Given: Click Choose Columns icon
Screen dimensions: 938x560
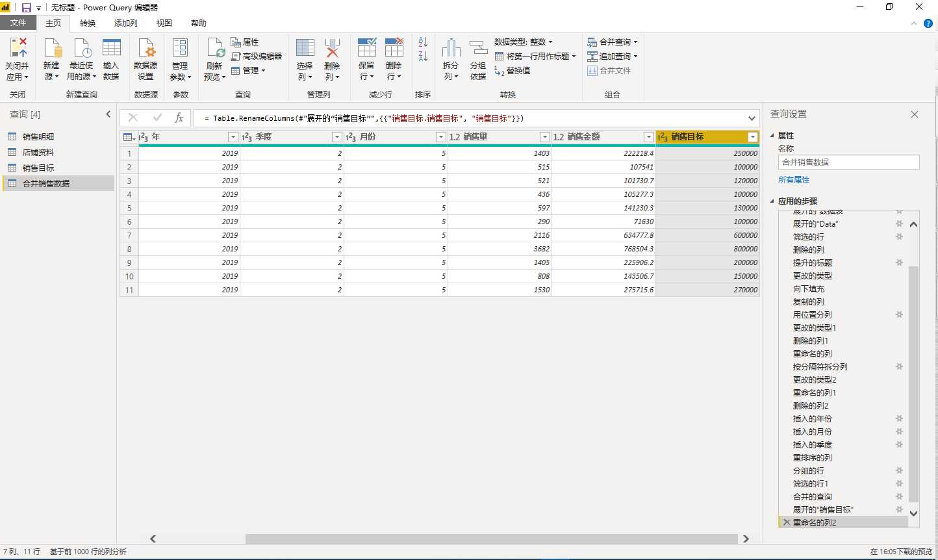Looking at the screenshot, I should click(x=305, y=47).
